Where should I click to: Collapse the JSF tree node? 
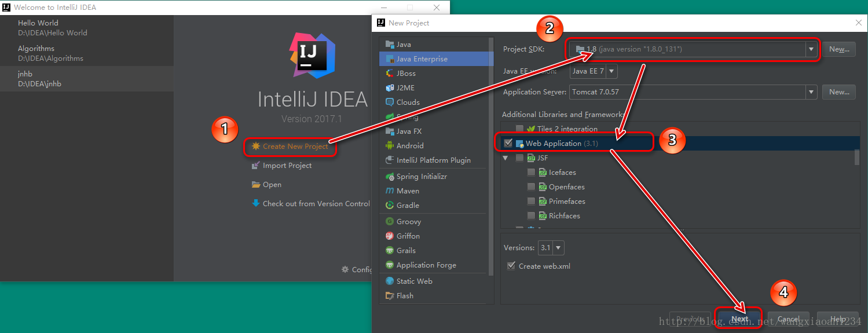click(506, 158)
